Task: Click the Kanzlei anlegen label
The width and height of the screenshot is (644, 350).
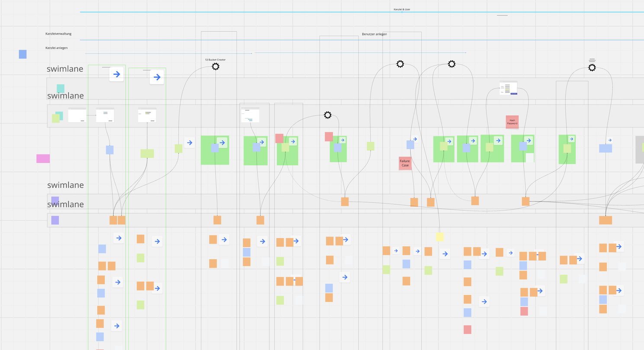Action: coord(57,48)
